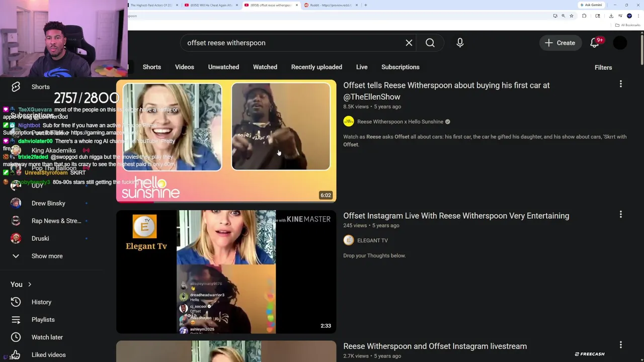644x362 pixels.
Task: Clear the YouTube search box text
Action: (x=409, y=43)
